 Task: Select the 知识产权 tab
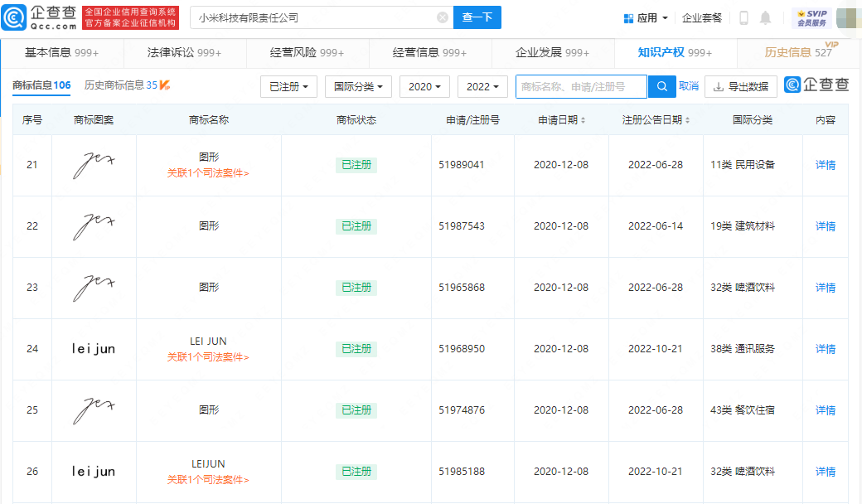click(675, 53)
